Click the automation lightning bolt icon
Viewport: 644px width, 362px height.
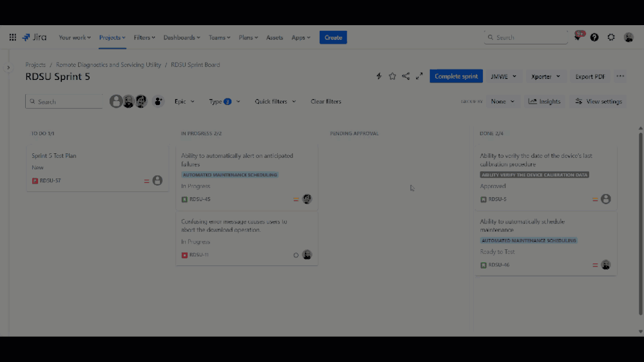pos(379,77)
